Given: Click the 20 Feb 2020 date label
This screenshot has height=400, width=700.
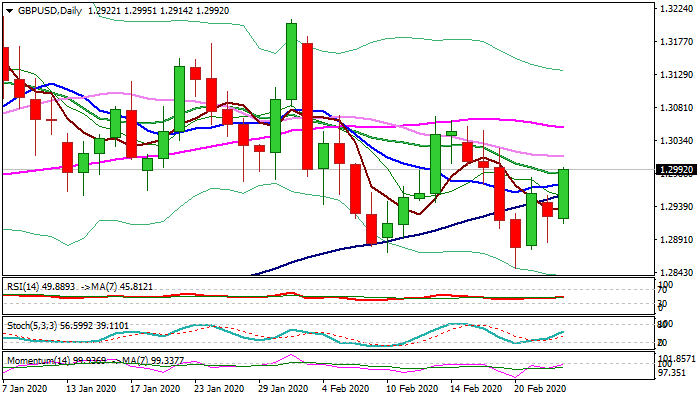Looking at the screenshot, I should pyautogui.click(x=540, y=388).
